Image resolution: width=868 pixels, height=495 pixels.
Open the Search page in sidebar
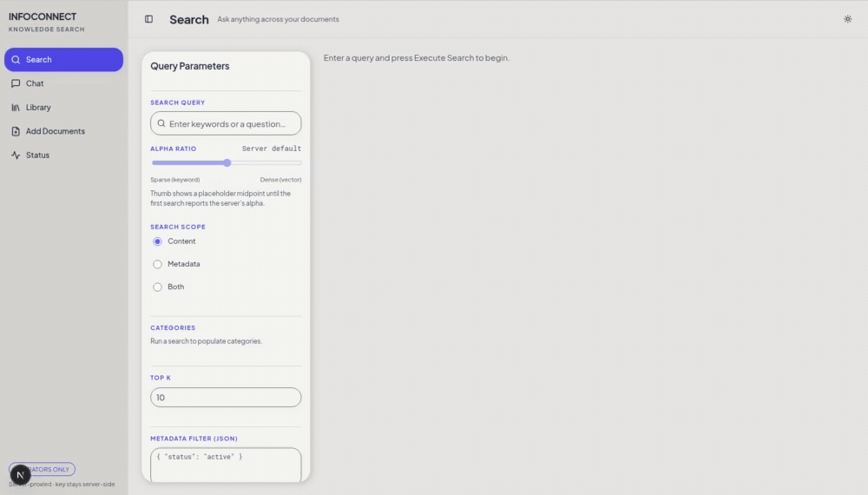(x=63, y=59)
